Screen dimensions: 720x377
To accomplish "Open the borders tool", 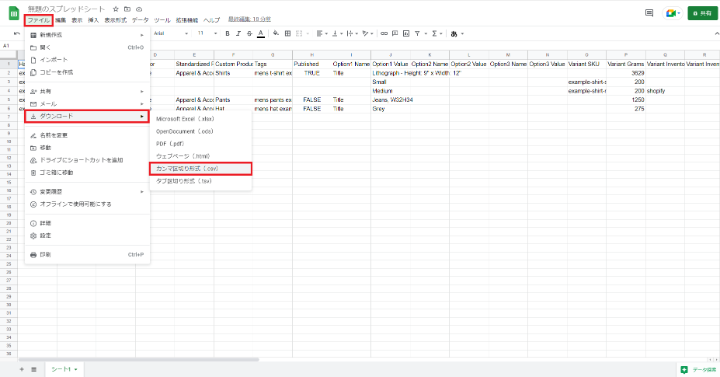I will (x=288, y=34).
